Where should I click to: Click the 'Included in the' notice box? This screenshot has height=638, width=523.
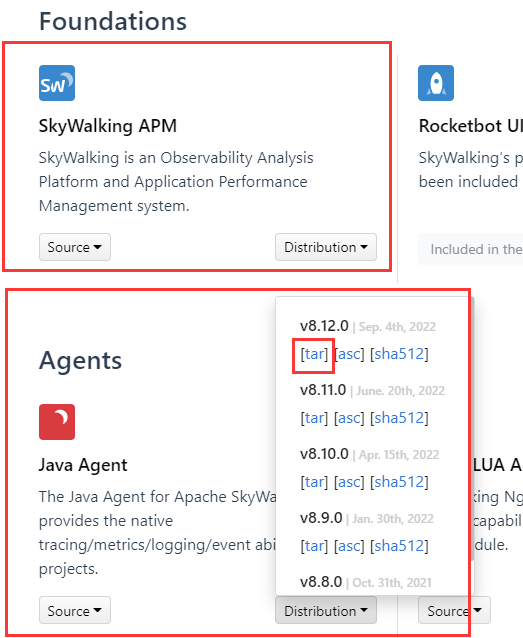pyautogui.click(x=470, y=249)
